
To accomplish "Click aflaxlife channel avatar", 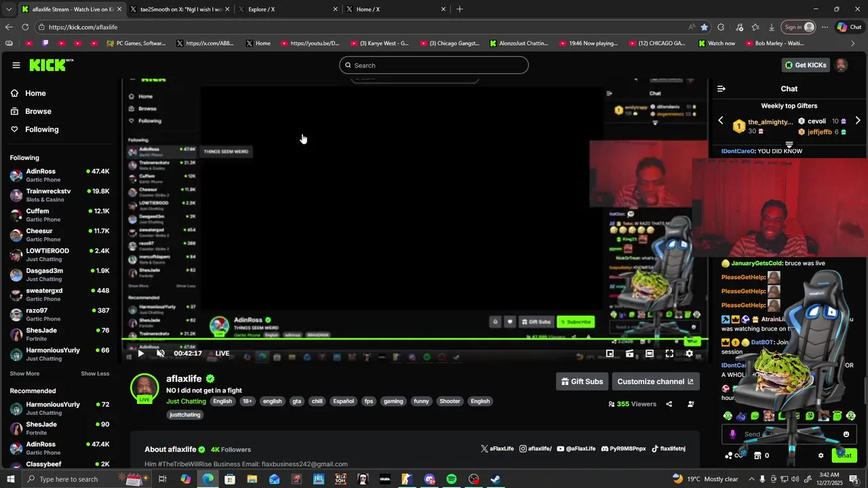I will pyautogui.click(x=144, y=388).
